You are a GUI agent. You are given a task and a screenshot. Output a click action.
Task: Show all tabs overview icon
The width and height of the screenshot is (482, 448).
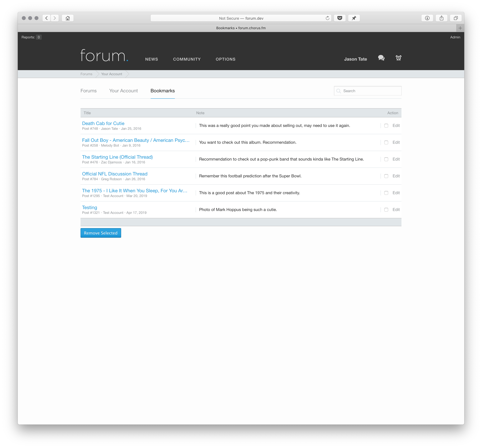click(456, 18)
